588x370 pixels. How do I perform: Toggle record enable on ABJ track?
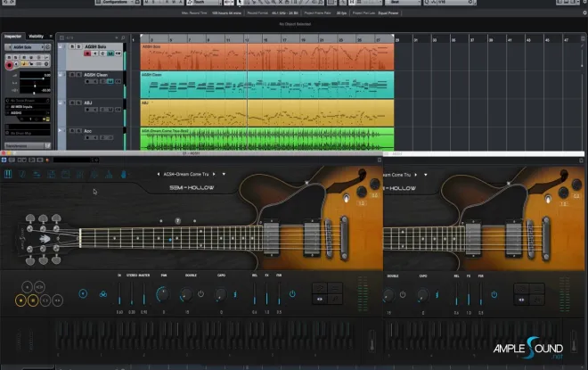pyautogui.click(x=87, y=110)
